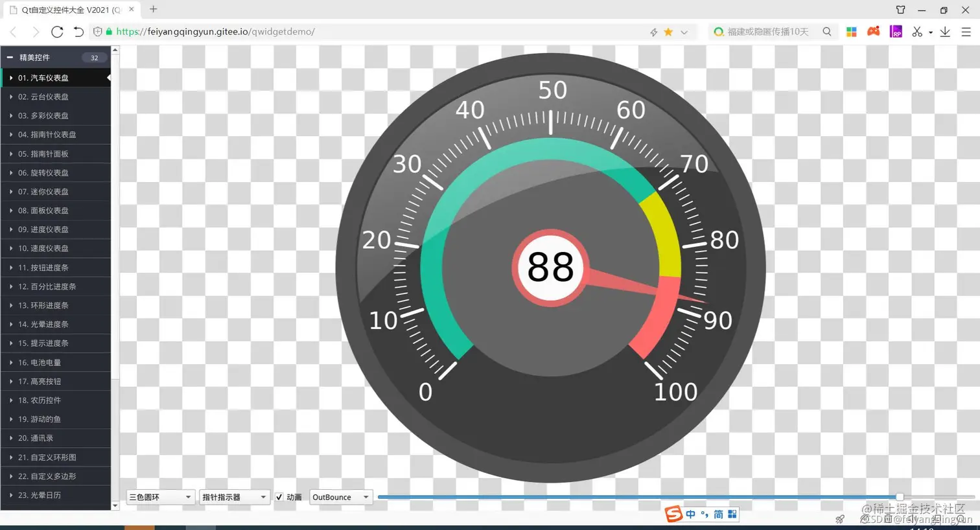
Task: Click the shirt skin icon in title bar
Action: (901, 10)
